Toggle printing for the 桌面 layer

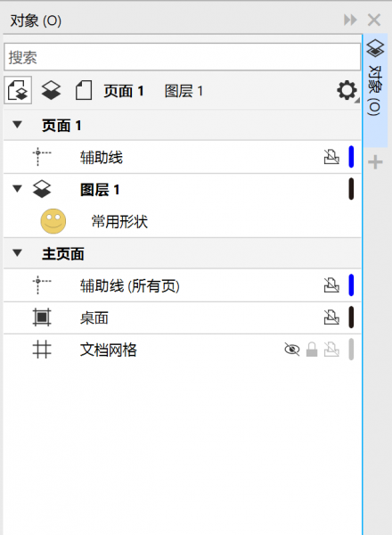(331, 317)
